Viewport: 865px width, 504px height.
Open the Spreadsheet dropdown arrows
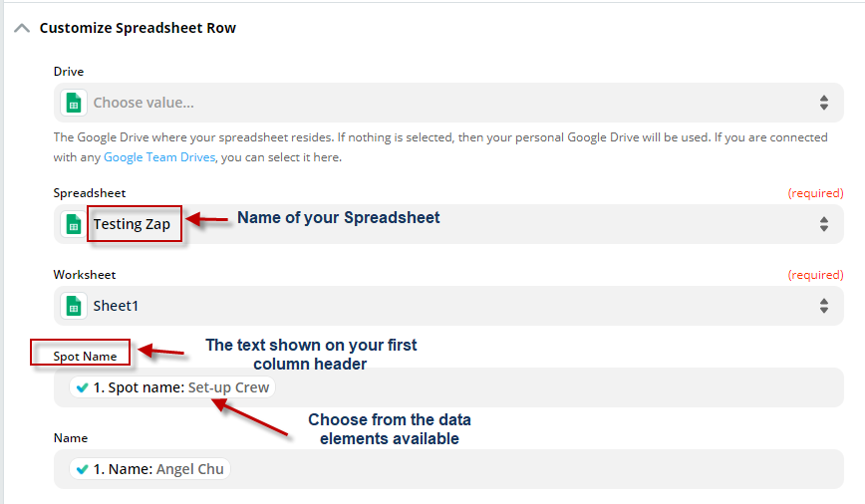pyautogui.click(x=824, y=224)
